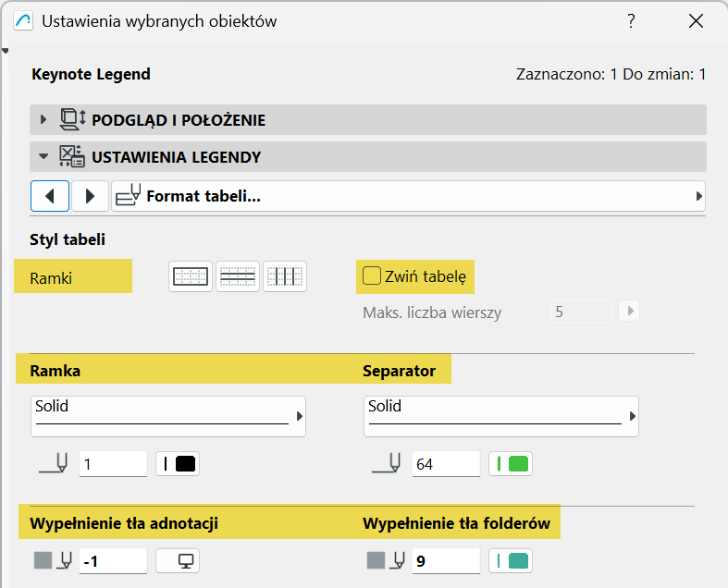Open the Ramka line type dropdown

[x=168, y=416]
